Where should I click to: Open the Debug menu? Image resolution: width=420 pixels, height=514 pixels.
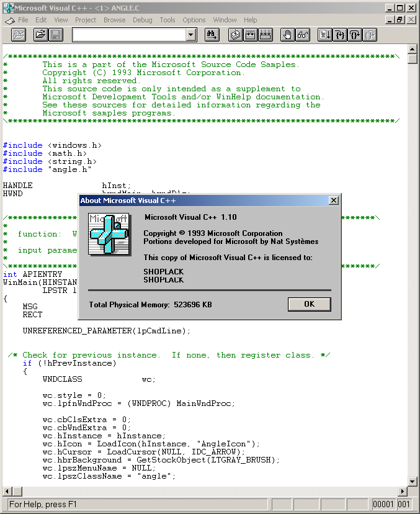click(142, 20)
